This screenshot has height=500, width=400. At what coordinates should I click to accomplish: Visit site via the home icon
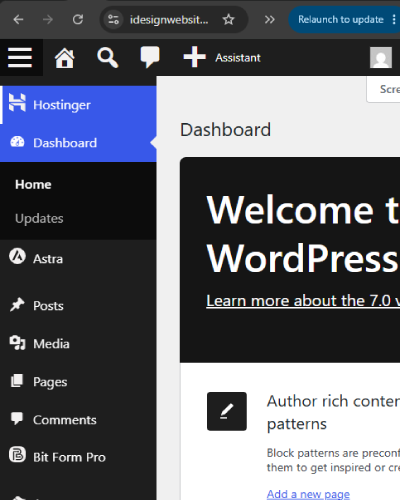click(64, 58)
